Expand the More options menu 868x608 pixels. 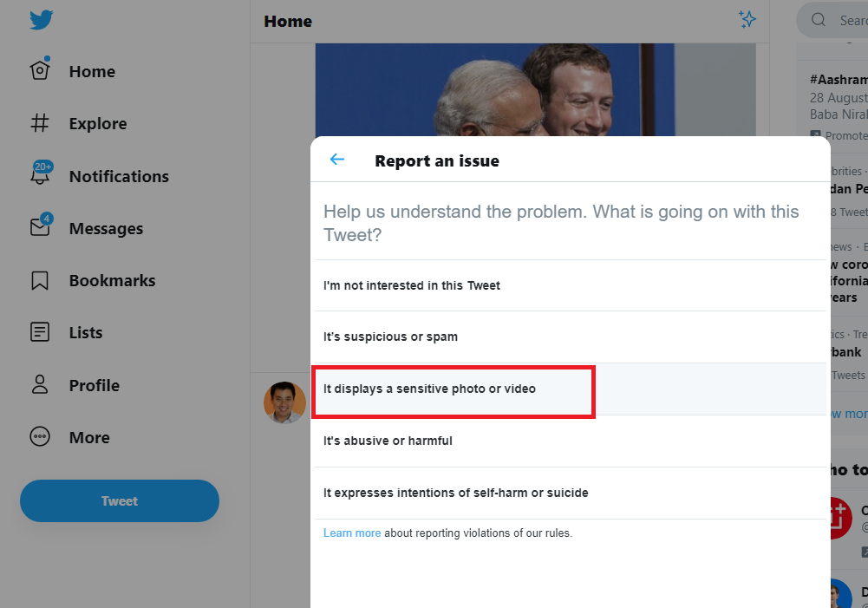pyautogui.click(x=40, y=437)
